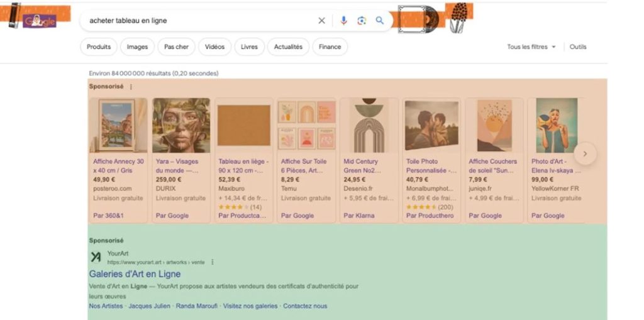Open the Jacques Julien sitelink
Screen dimensions: 644x320
coord(149,306)
